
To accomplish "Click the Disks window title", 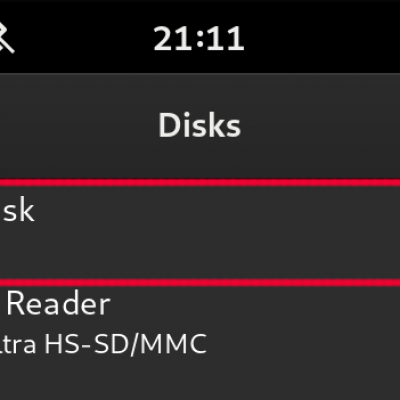I will pyautogui.click(x=199, y=125).
